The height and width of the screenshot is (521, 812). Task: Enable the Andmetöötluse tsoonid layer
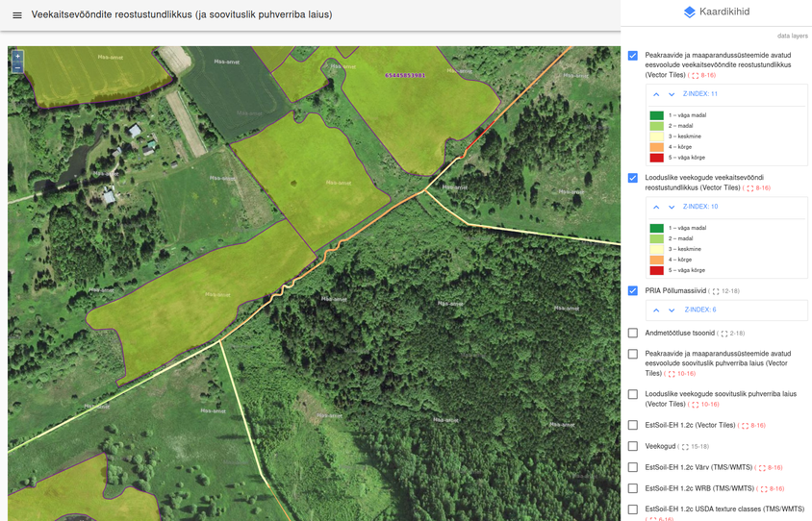pos(632,333)
